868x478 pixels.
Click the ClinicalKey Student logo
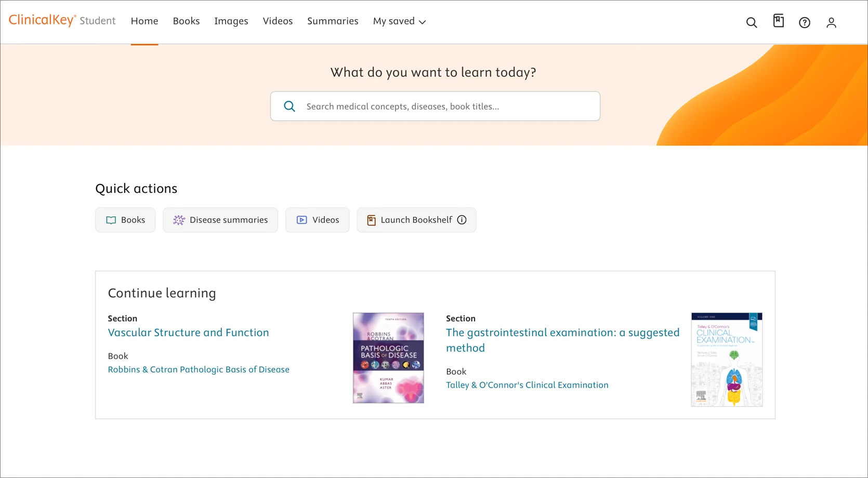(x=62, y=20)
